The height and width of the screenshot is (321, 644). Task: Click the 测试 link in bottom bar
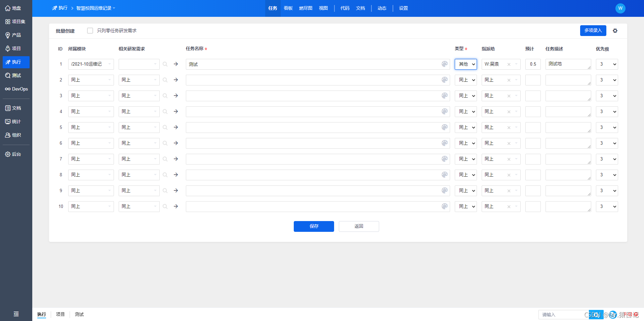(79, 314)
